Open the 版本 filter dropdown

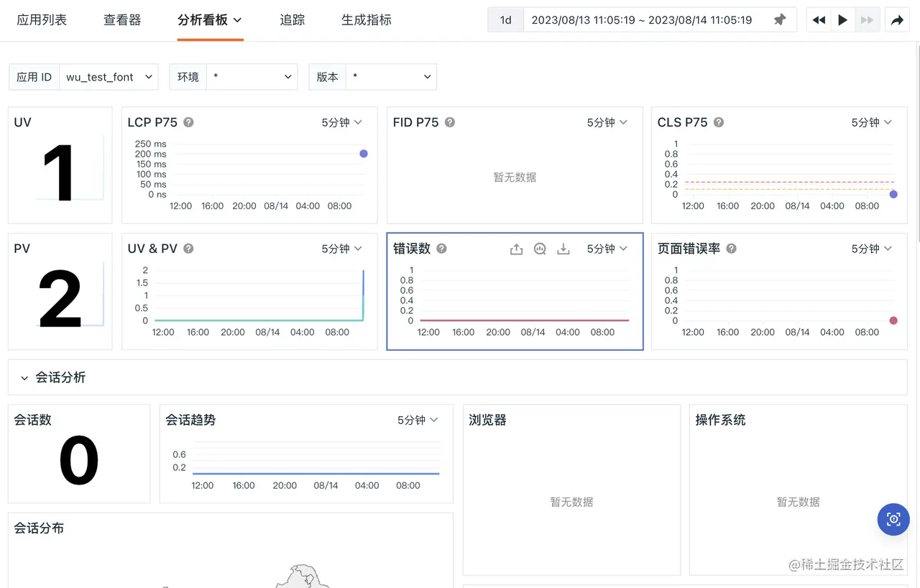click(x=391, y=77)
